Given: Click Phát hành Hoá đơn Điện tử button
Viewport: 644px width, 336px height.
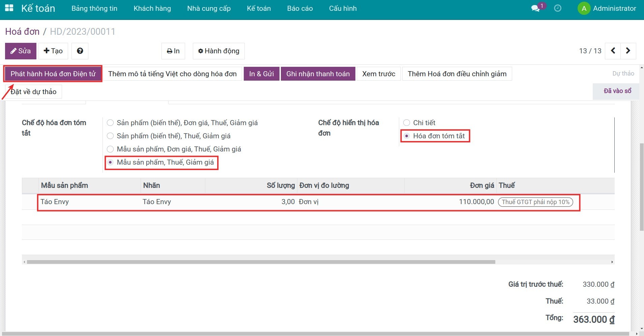Looking at the screenshot, I should [x=53, y=74].
